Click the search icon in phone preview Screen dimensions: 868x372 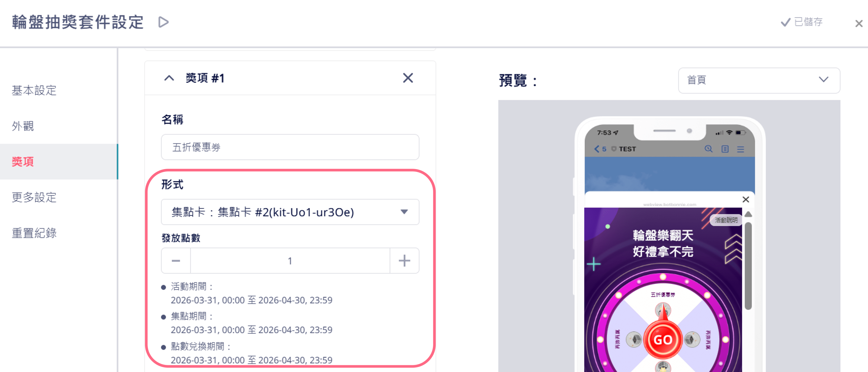pos(708,149)
